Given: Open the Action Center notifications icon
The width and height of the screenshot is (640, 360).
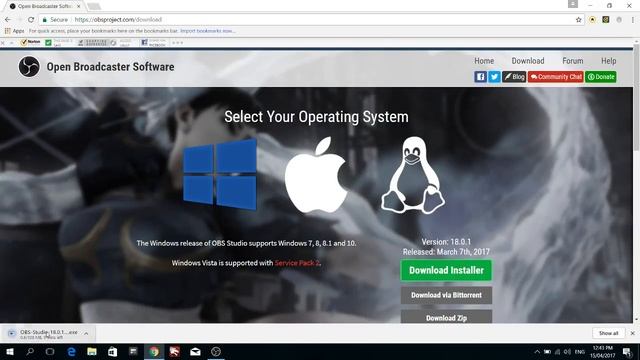Looking at the screenshot, I should 628,352.
